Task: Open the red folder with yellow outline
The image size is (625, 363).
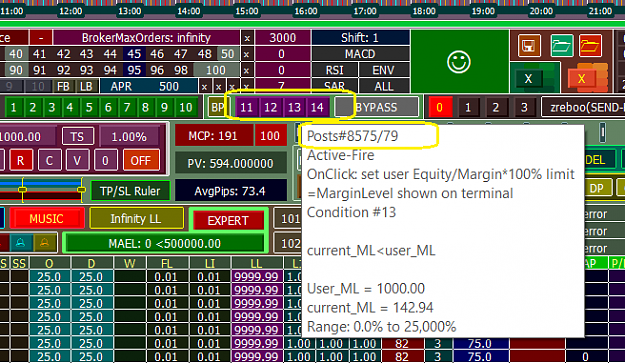Action: [x=590, y=45]
